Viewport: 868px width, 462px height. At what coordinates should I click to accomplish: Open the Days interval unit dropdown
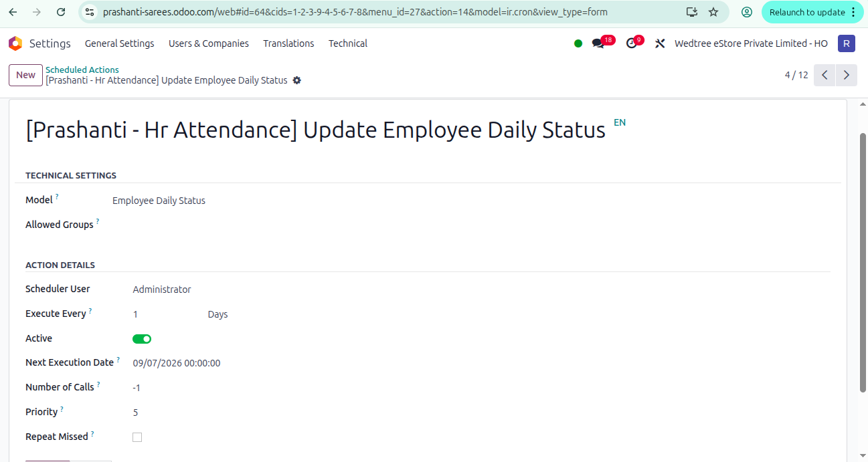(218, 314)
